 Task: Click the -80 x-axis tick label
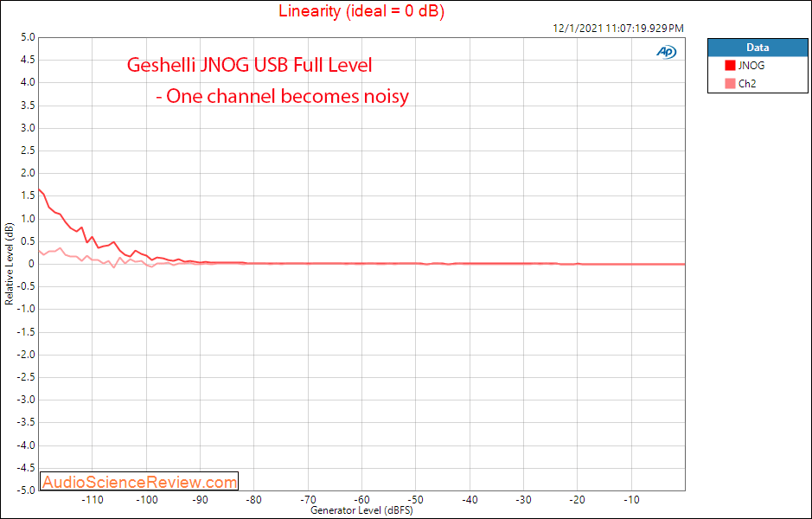click(253, 500)
